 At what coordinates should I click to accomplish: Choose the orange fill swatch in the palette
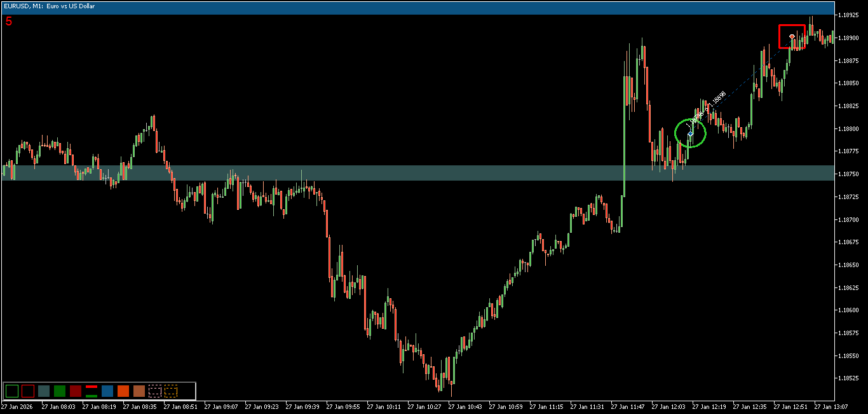pos(123,391)
